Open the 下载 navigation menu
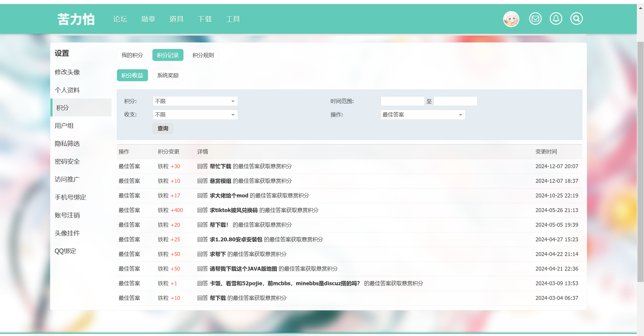The height and width of the screenshot is (336, 644). point(205,19)
